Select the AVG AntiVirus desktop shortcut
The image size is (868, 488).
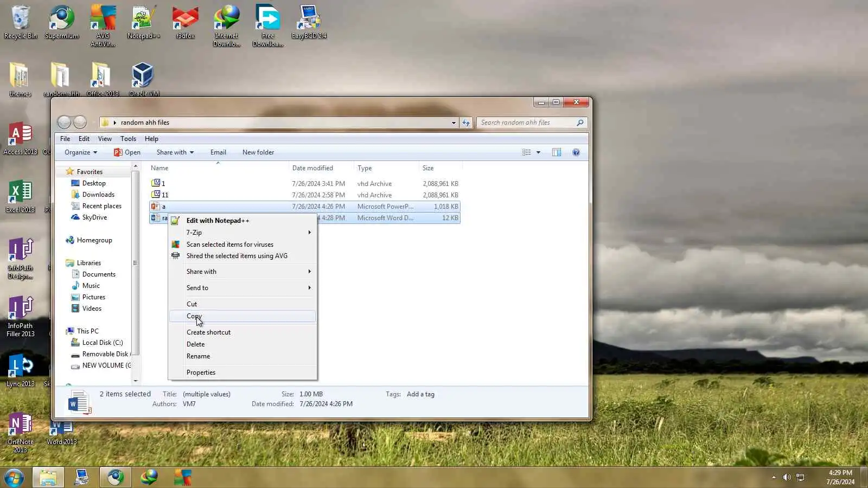pyautogui.click(x=103, y=26)
